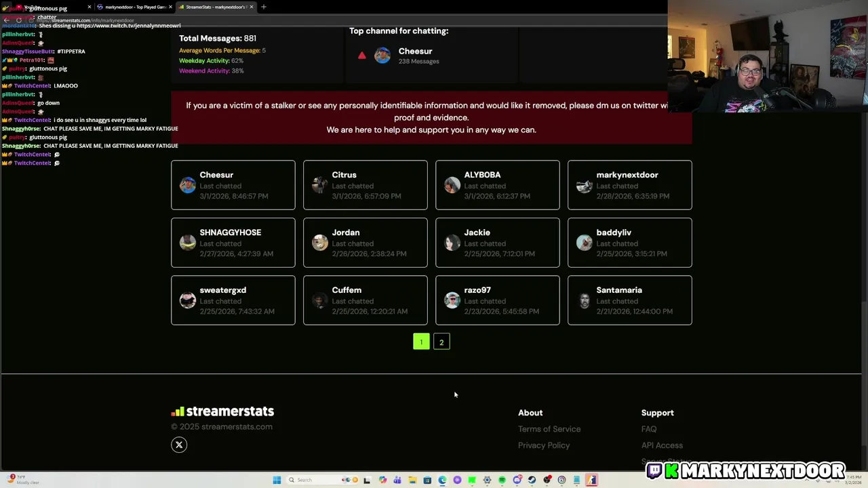Close the StreamerStats browser tab

(252, 7)
